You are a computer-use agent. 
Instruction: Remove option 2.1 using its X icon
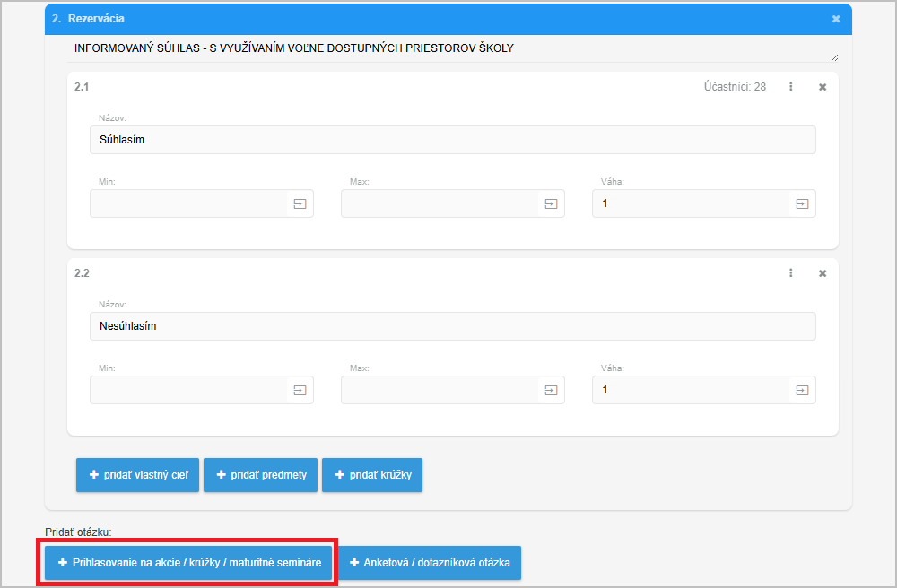(823, 87)
